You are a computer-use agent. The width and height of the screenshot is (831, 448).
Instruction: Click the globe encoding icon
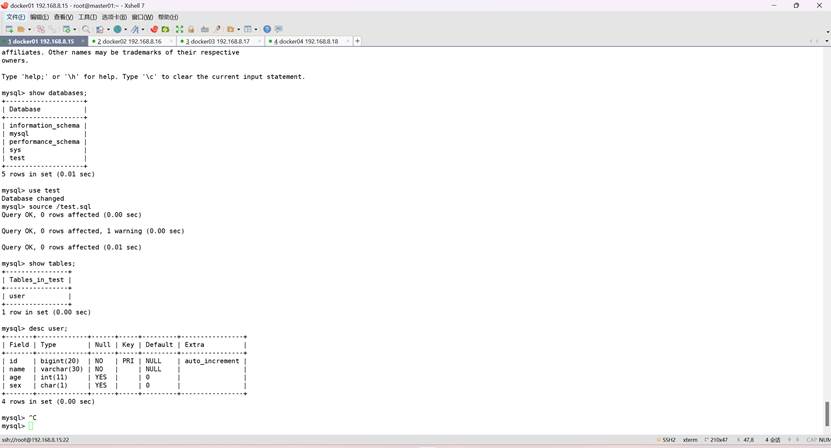click(117, 29)
